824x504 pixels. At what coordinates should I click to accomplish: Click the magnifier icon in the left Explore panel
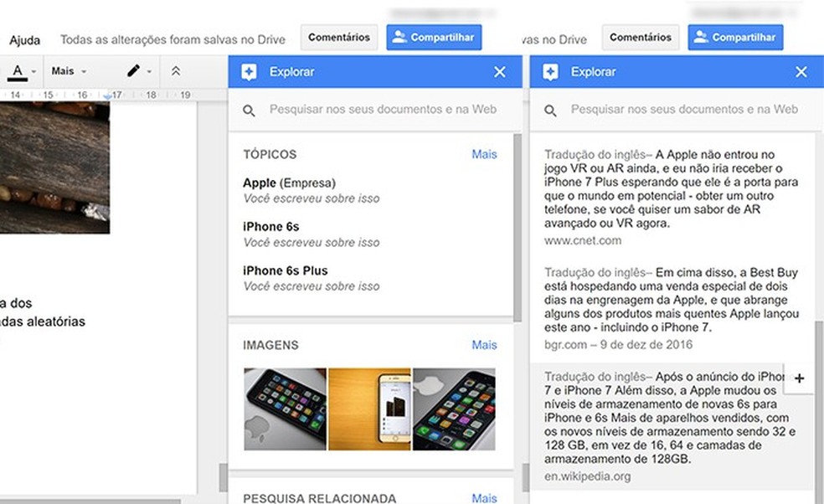[250, 109]
